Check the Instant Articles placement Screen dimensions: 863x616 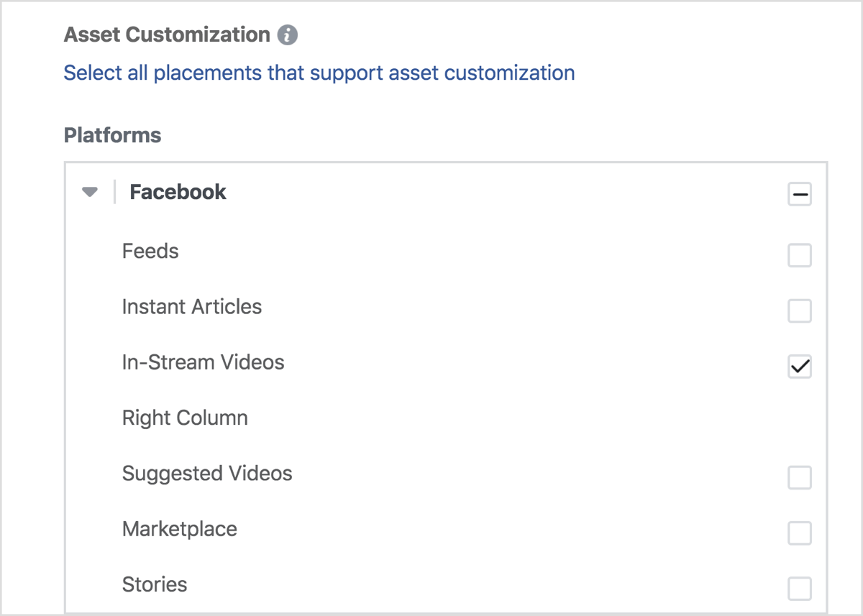tap(799, 311)
